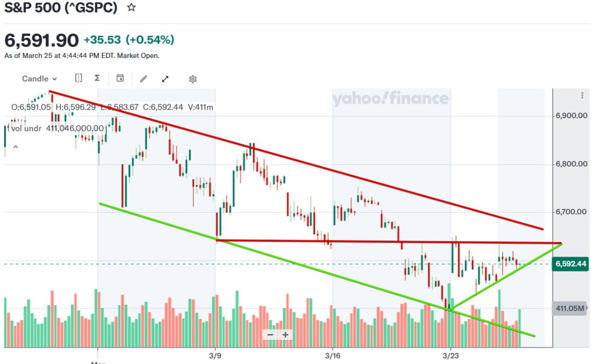Image resolution: width=598 pixels, height=364 pixels.
Task: Open the indicators sigma icon
Action: point(97,78)
